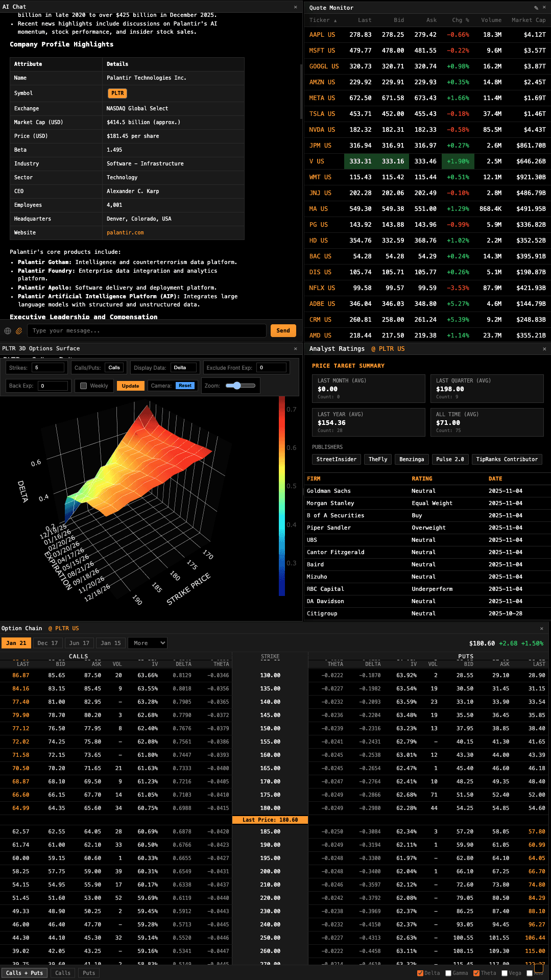Click the 130.00 strike call last price 86.87
Viewport: 551px width, 980px height.
click(x=21, y=675)
